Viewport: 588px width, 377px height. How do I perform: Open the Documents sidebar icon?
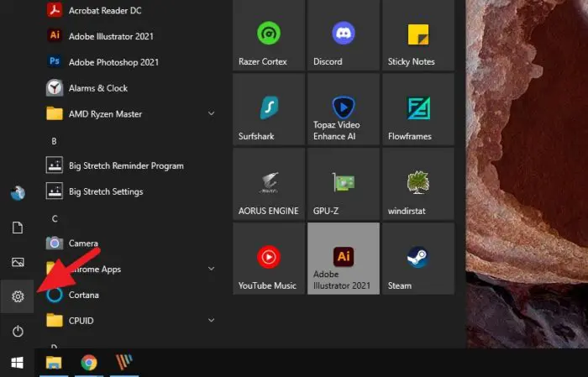click(18, 228)
